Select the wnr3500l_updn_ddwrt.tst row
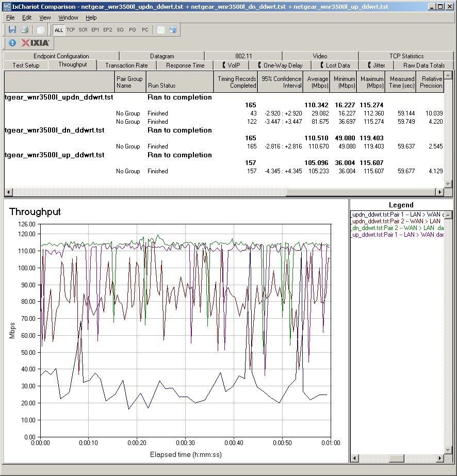 [224, 97]
